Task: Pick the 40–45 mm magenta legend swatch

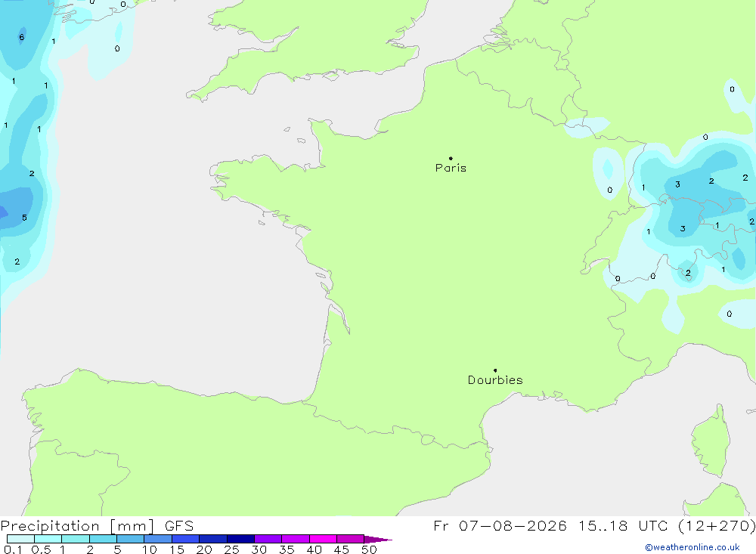Action: pyautogui.click(x=323, y=539)
